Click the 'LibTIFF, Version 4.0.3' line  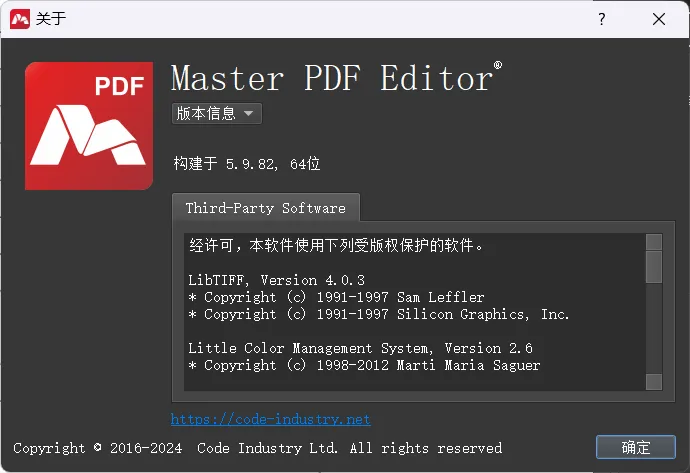coord(276,280)
